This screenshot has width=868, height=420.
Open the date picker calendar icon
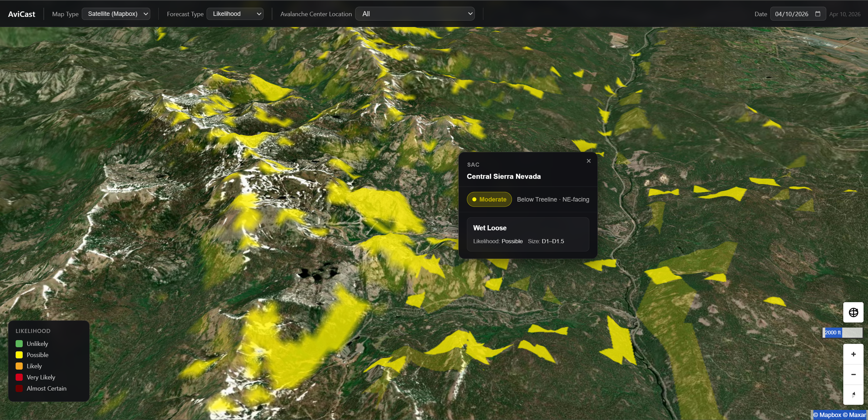tap(818, 14)
